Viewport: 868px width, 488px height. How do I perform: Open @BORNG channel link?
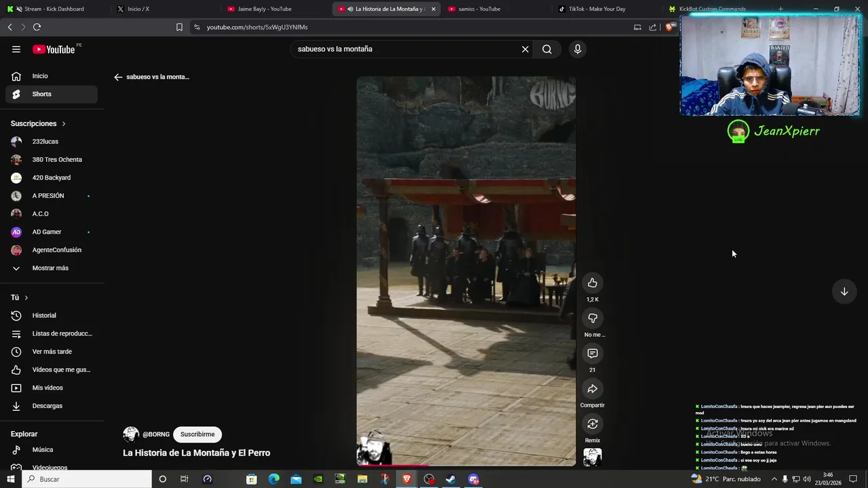coord(156,434)
